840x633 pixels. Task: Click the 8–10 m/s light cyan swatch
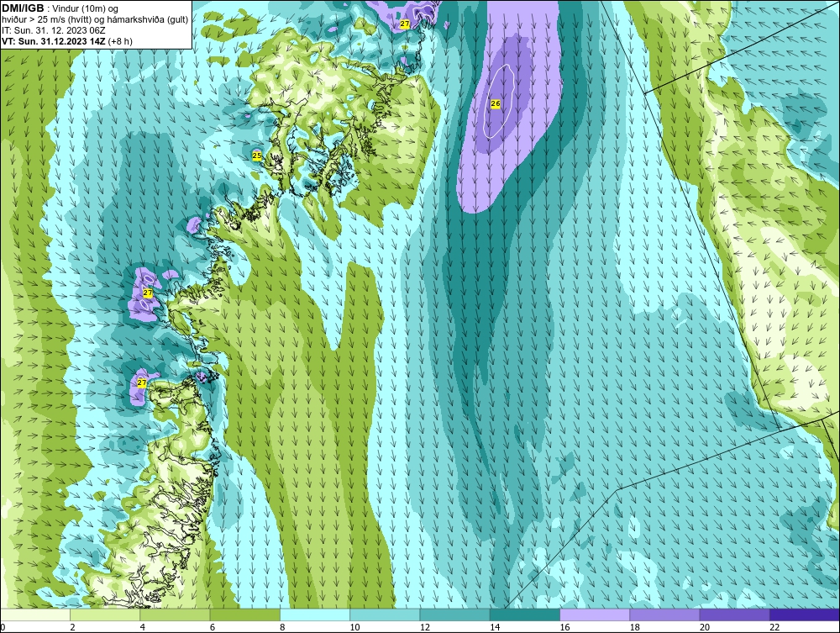point(315,615)
